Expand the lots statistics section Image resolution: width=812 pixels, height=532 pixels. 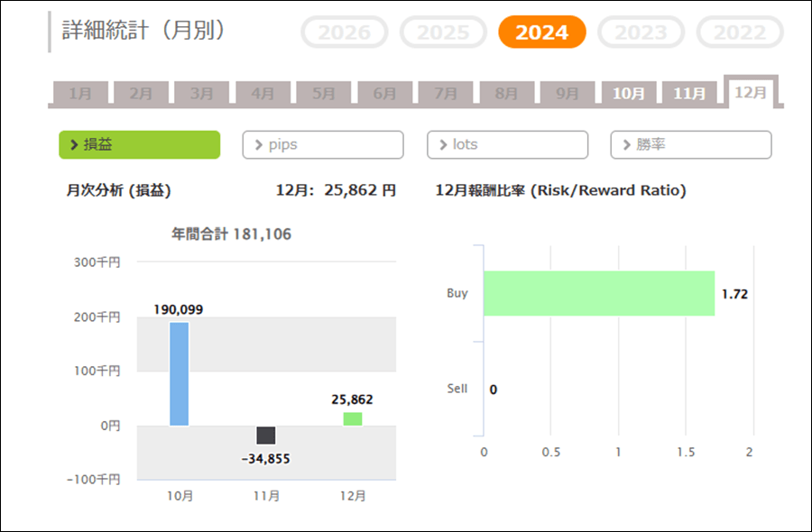tap(507, 144)
